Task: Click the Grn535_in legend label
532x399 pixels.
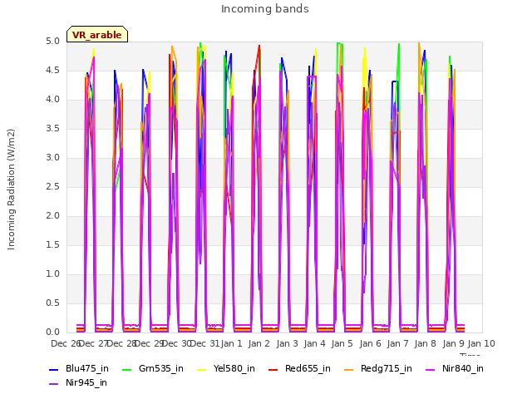Action: tap(161, 368)
